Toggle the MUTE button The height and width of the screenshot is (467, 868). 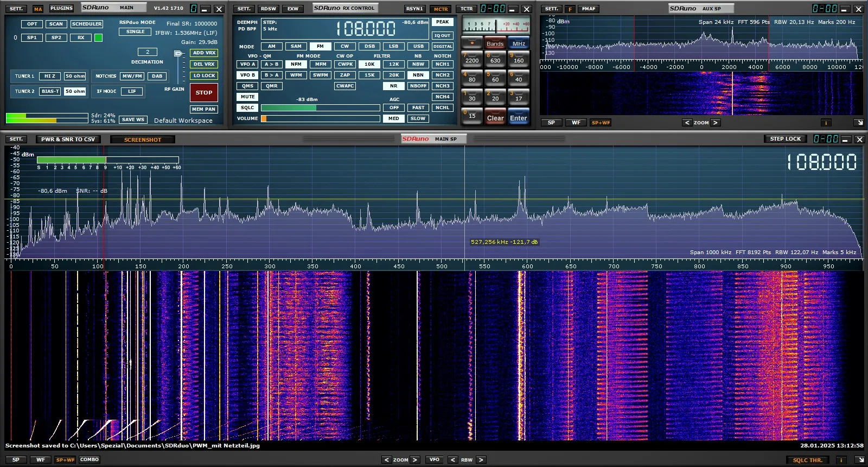(247, 97)
